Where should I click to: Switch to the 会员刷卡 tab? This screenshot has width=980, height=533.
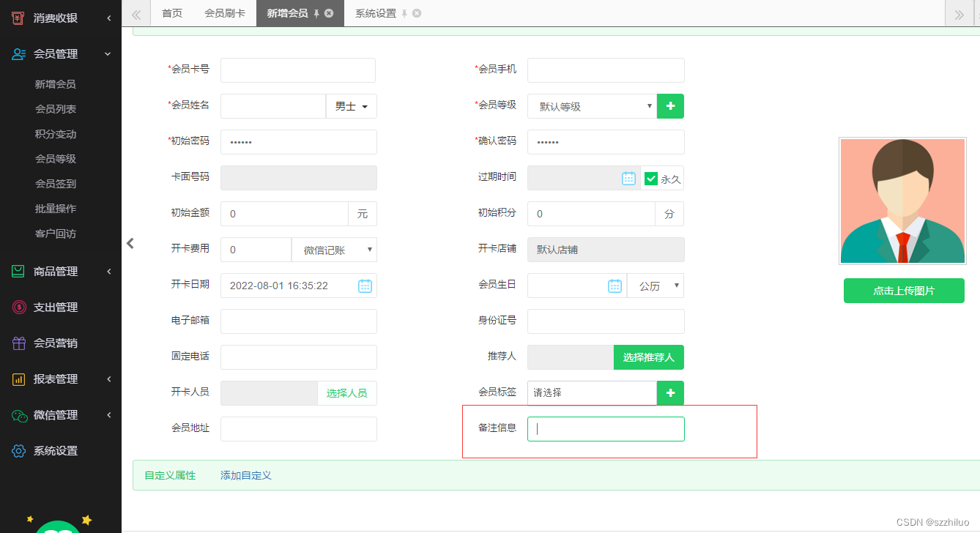[x=225, y=13]
